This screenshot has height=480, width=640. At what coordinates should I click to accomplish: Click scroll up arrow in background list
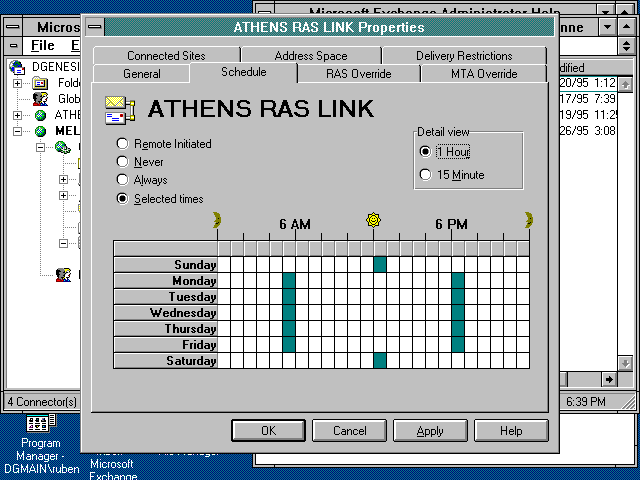tap(625, 84)
